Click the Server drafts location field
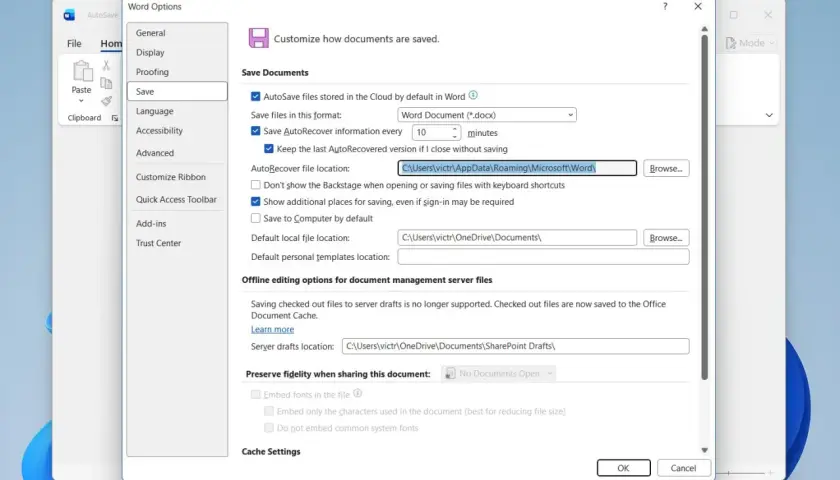 click(515, 346)
